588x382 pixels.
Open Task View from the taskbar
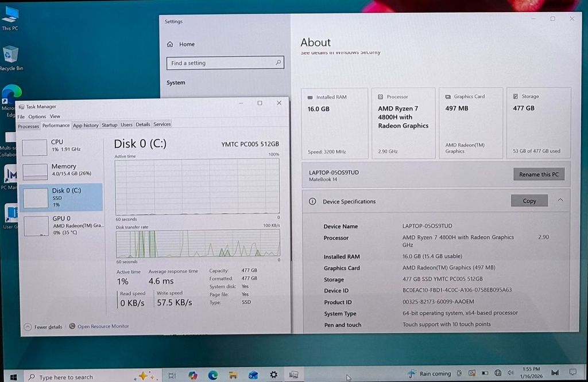172,376
